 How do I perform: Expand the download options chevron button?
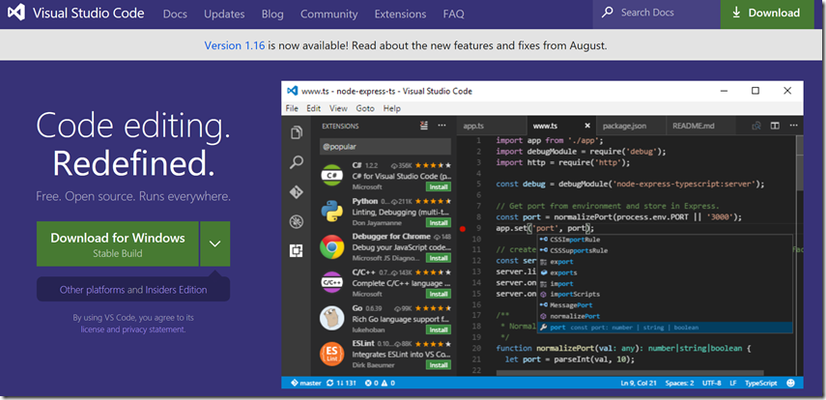[x=215, y=244]
